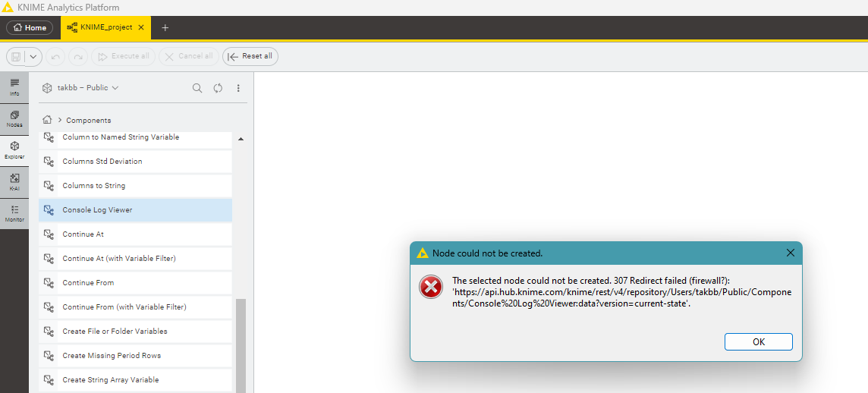Open a new tab with plus button

(x=165, y=27)
